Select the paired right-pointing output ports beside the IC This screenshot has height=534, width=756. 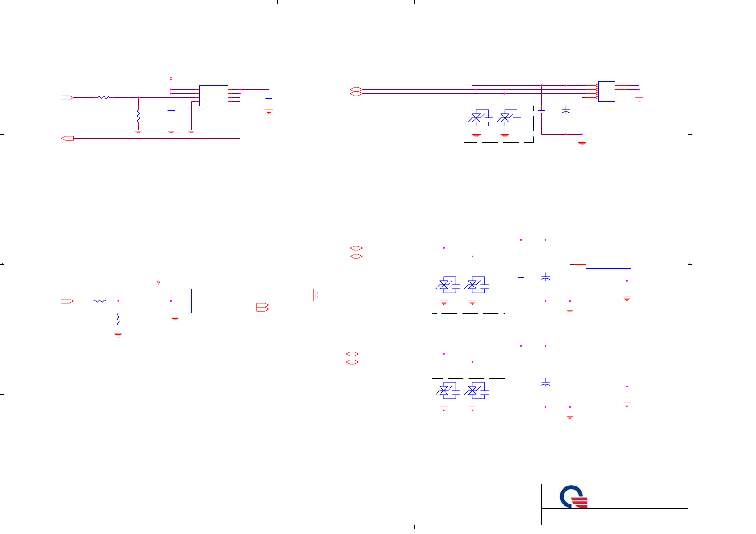(x=262, y=307)
